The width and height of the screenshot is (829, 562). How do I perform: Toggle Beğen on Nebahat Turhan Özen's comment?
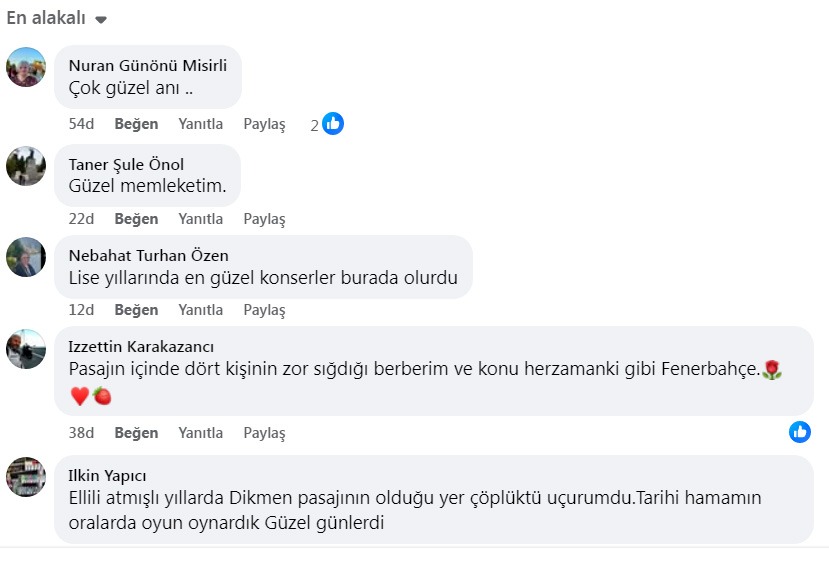(x=136, y=310)
